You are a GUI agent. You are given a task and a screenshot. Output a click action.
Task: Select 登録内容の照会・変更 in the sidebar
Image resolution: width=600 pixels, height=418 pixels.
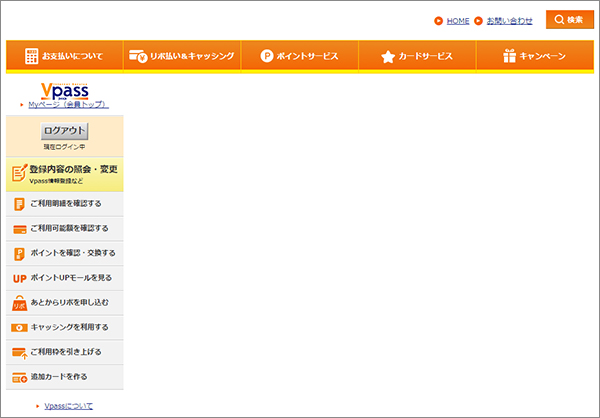point(65,174)
